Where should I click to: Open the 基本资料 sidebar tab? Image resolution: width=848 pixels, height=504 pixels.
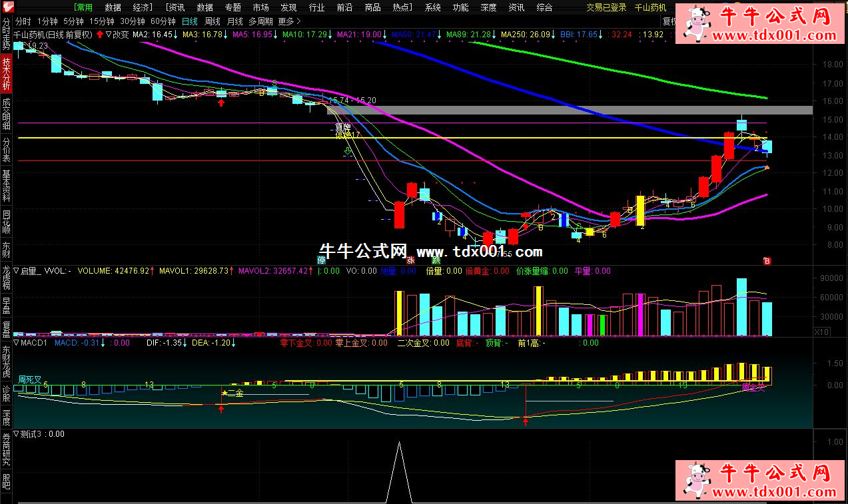click(7, 187)
